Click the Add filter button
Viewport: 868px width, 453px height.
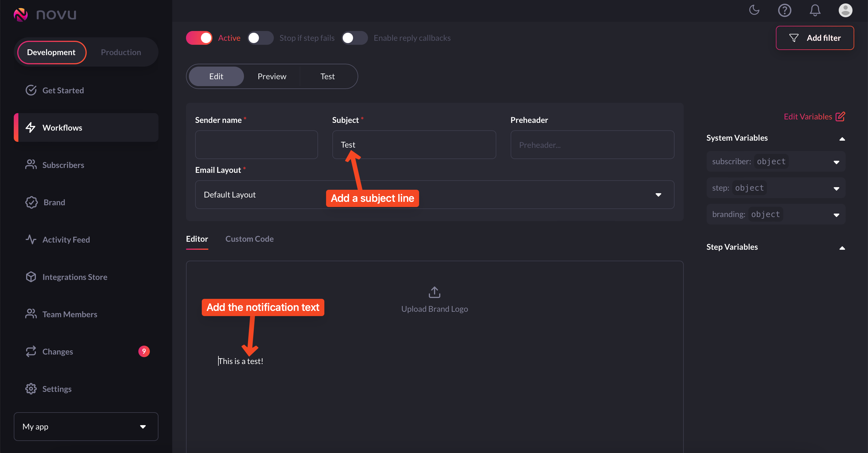814,38
